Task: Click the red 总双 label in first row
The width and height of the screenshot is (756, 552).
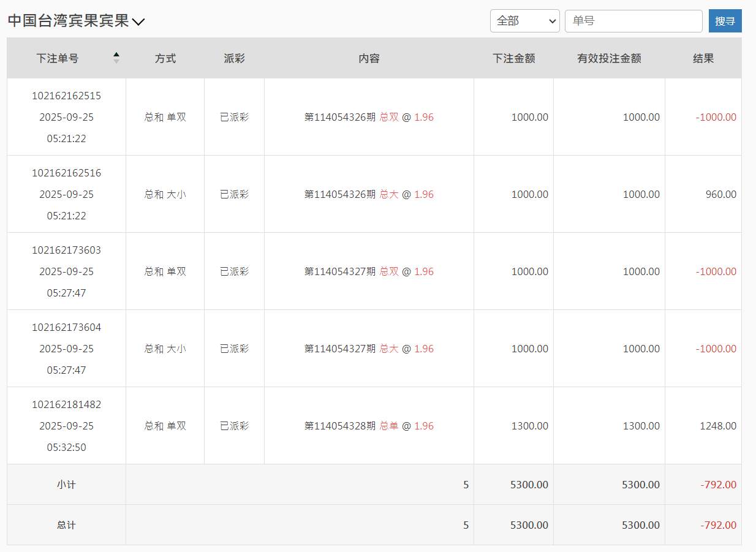Action: coord(390,117)
